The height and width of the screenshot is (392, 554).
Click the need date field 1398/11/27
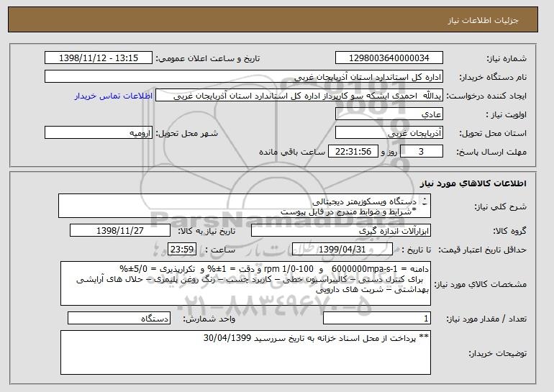(120, 231)
